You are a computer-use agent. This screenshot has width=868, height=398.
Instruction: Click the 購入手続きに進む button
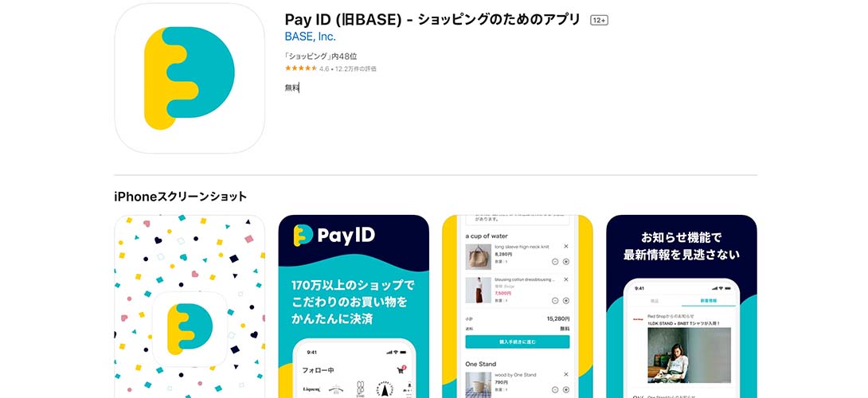pos(517,341)
